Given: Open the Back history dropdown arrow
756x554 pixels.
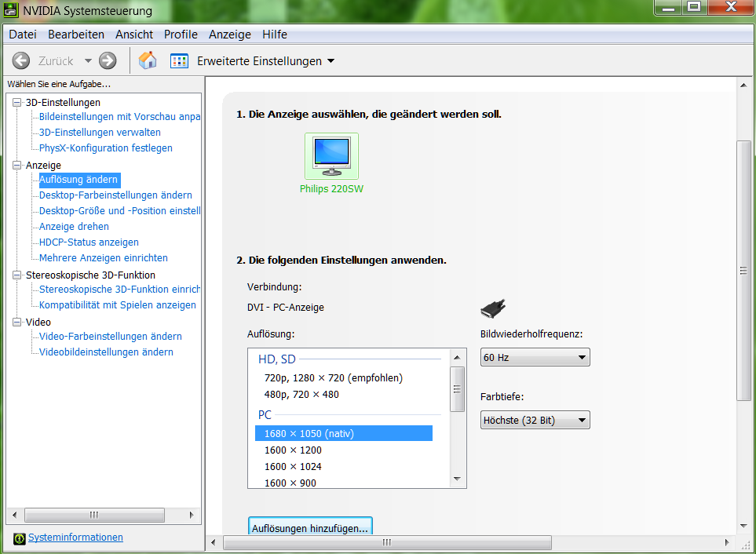Looking at the screenshot, I should 88,61.
